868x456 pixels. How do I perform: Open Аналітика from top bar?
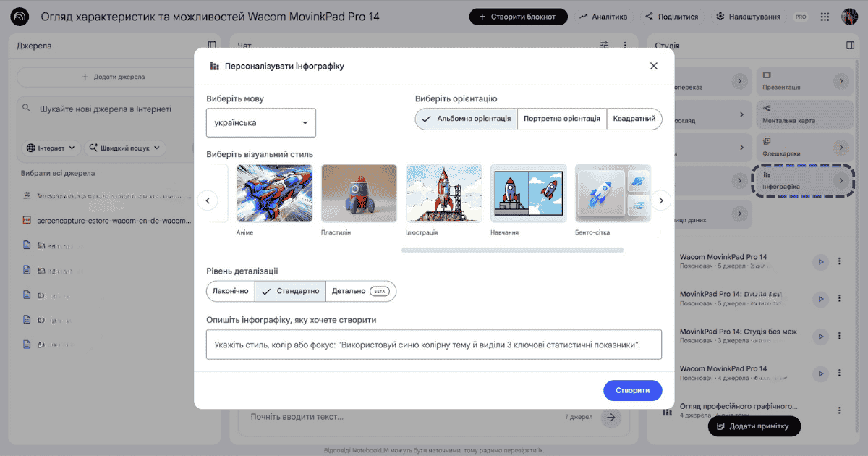(x=603, y=17)
